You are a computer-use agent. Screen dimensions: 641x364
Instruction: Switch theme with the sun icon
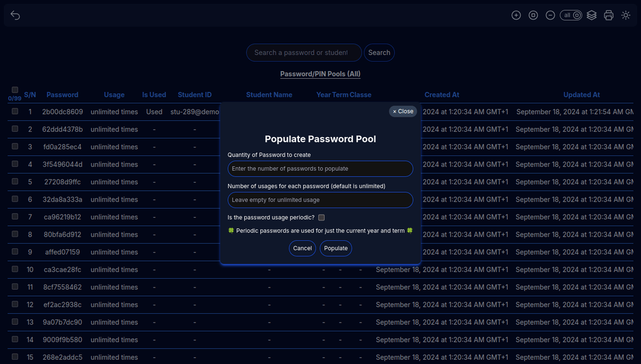click(x=626, y=15)
